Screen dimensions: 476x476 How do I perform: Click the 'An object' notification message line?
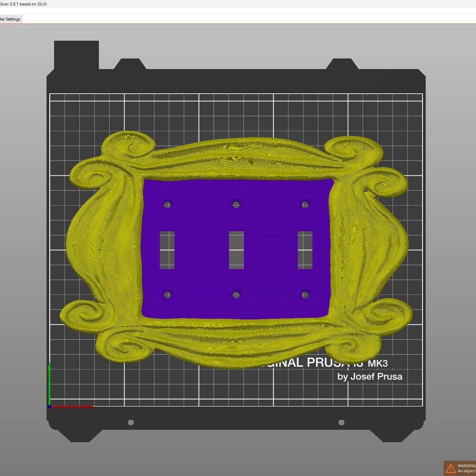[466, 471]
